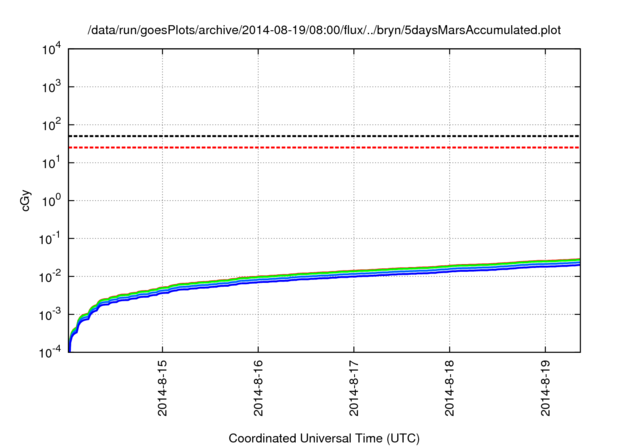
Task: Click the red dashed threshold line
Action: tap(324, 147)
